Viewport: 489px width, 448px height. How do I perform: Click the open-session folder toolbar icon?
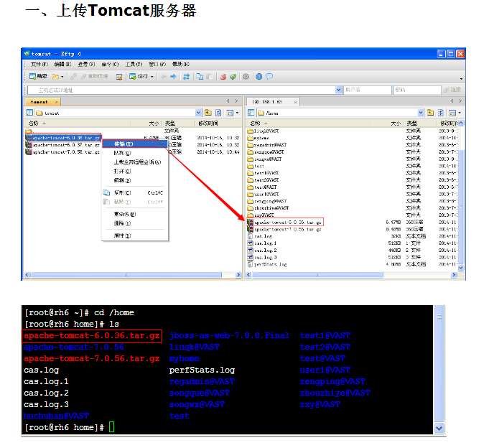(55, 76)
